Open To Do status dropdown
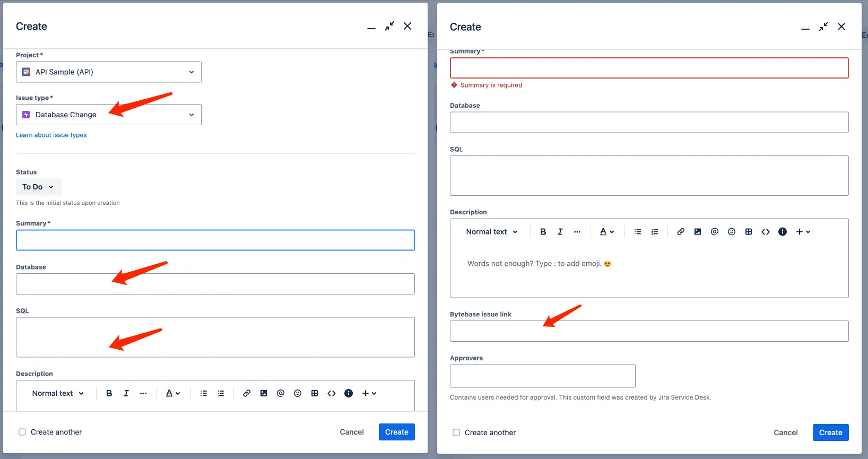Screen dimensions: 868x459 pos(38,187)
